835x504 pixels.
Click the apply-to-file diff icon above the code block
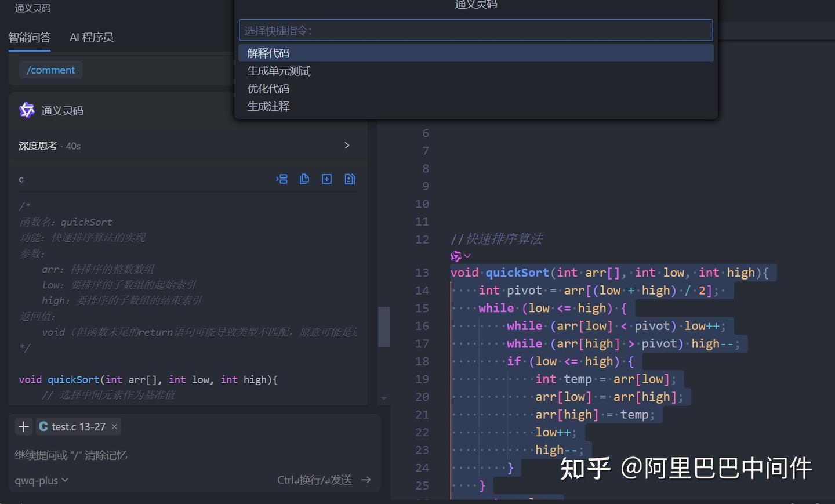tap(350, 179)
